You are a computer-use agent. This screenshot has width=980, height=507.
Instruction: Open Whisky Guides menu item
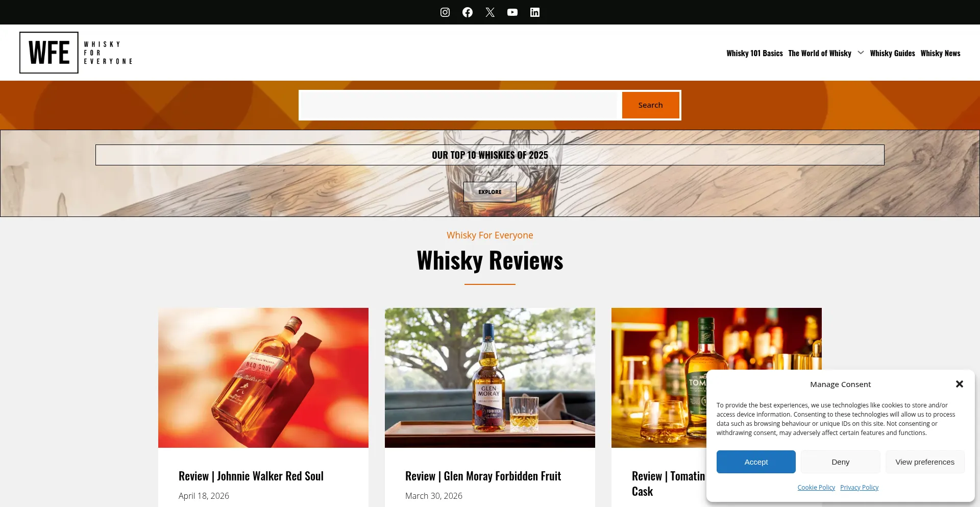point(892,53)
